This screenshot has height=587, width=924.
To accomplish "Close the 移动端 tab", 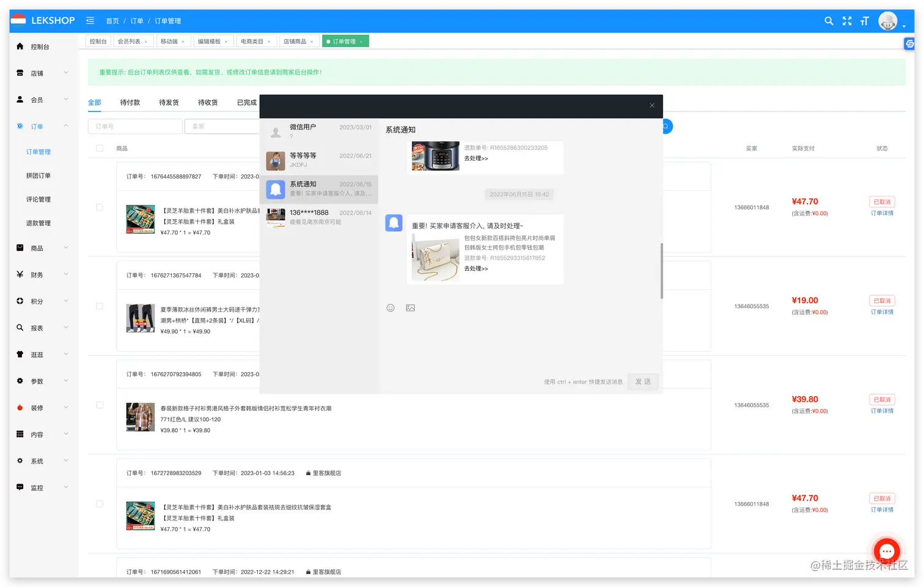I will click(x=183, y=42).
